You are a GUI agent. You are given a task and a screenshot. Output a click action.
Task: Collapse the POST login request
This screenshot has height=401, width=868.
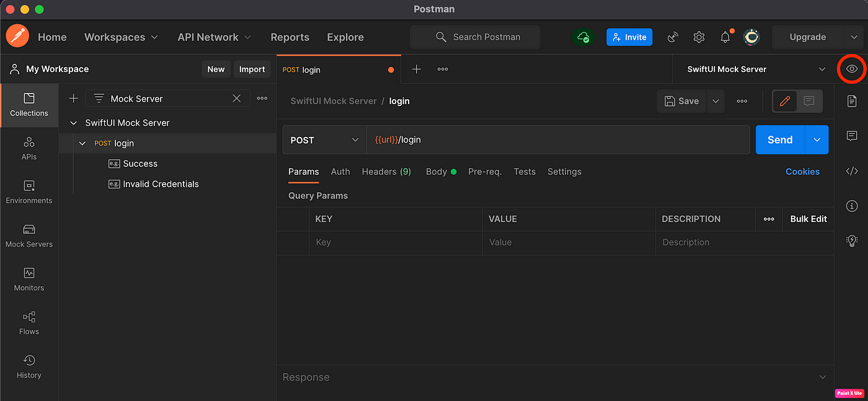click(x=83, y=143)
